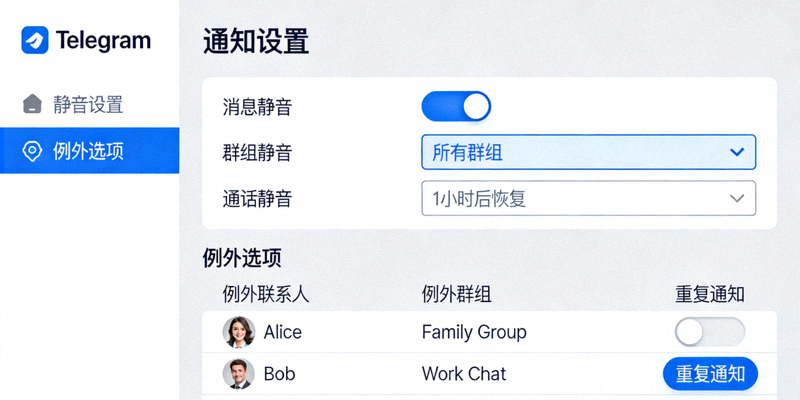This screenshot has height=400, width=800.
Task: Enable repeat notification toggle for Alice
Action: [x=709, y=332]
